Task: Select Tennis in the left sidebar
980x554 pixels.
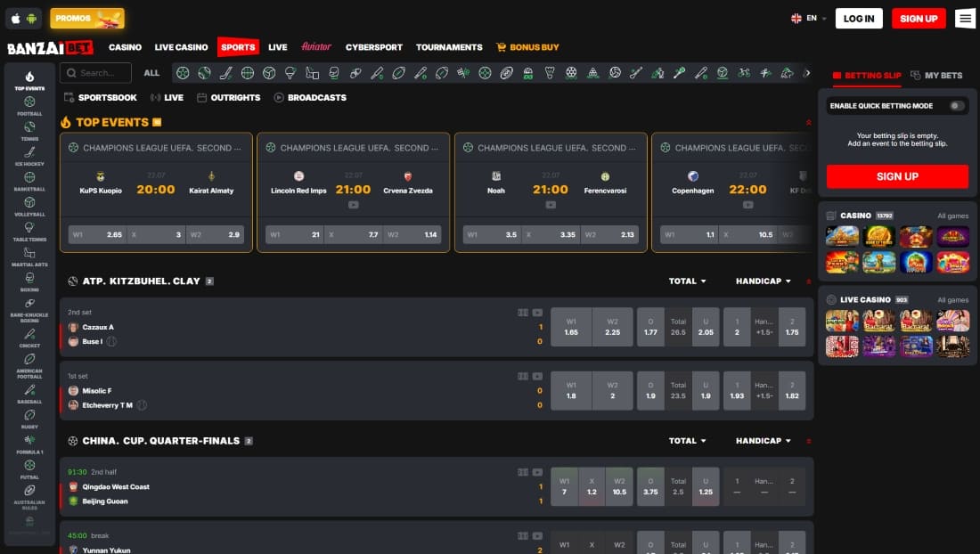Action: point(29,131)
